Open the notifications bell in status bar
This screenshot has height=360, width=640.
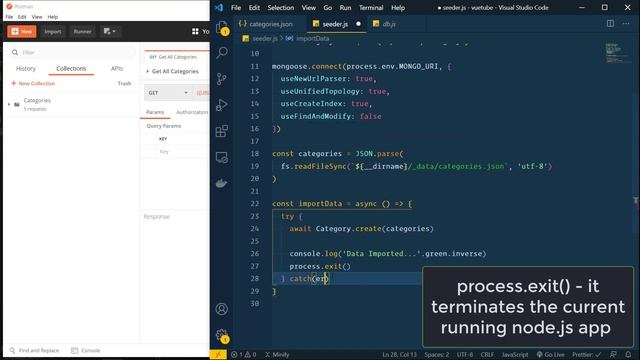[628, 355]
